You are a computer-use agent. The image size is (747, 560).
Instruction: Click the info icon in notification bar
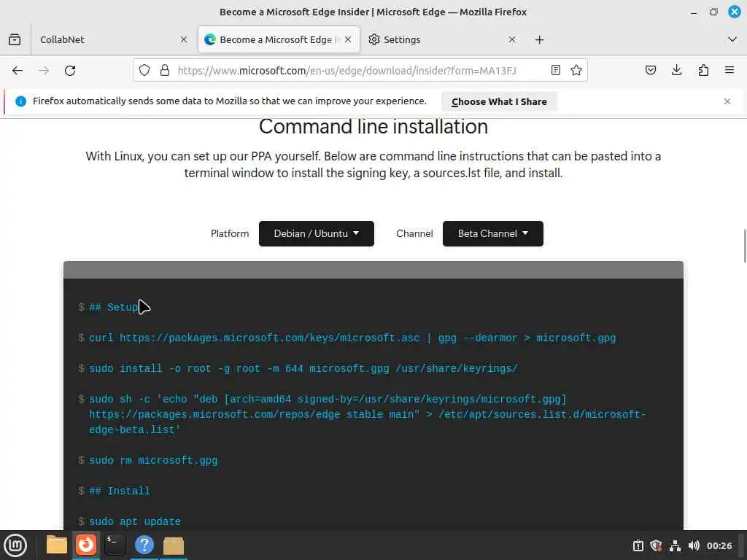[20, 101]
